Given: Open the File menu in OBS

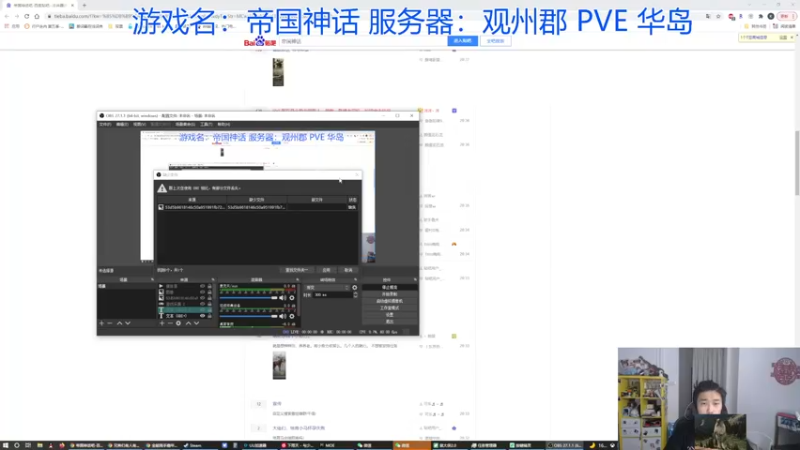Looking at the screenshot, I should (105, 124).
